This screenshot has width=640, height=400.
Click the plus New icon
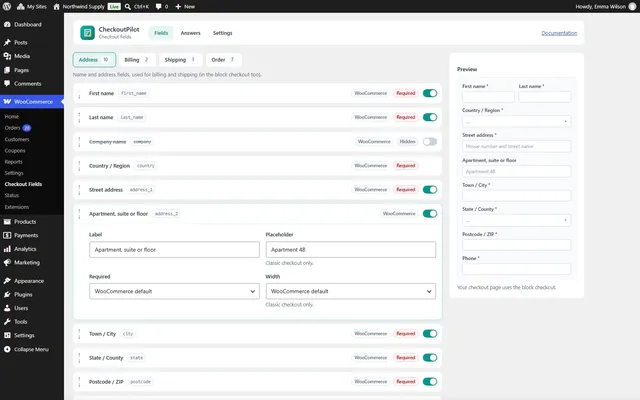(x=178, y=7)
